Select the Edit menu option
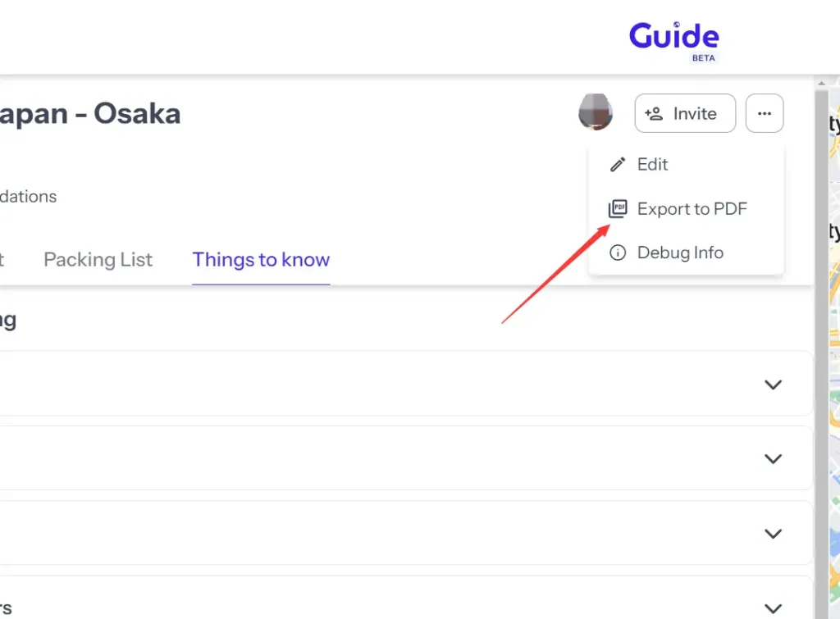840x619 pixels. [652, 164]
